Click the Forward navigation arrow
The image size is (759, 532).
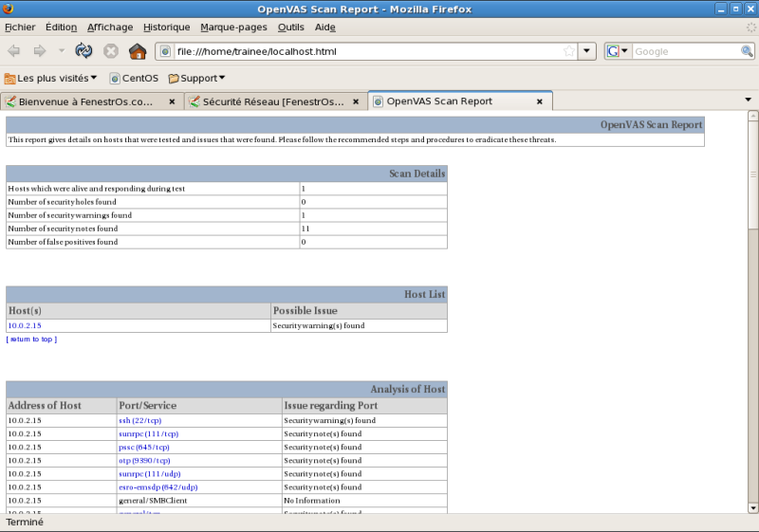(x=40, y=51)
